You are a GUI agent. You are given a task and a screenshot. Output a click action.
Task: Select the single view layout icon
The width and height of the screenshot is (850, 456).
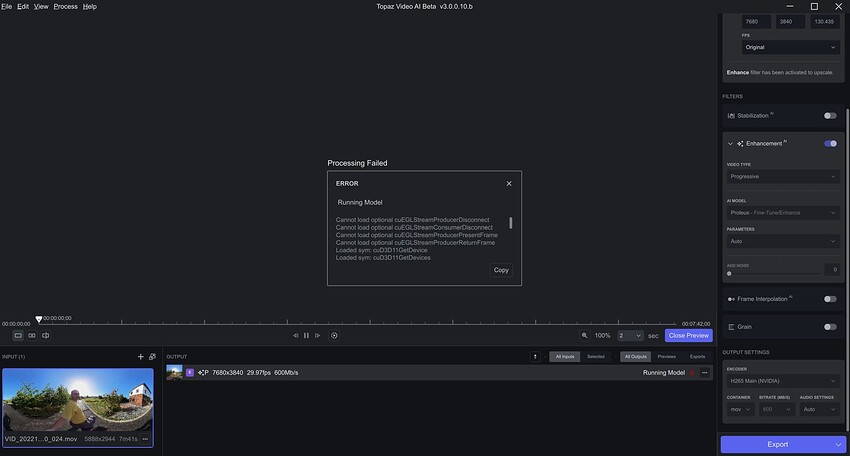[18, 336]
